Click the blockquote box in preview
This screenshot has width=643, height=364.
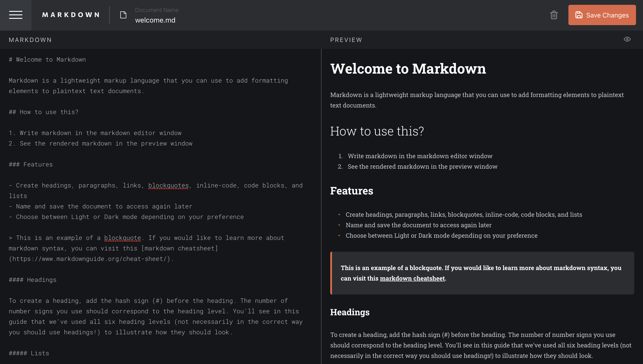point(482,273)
